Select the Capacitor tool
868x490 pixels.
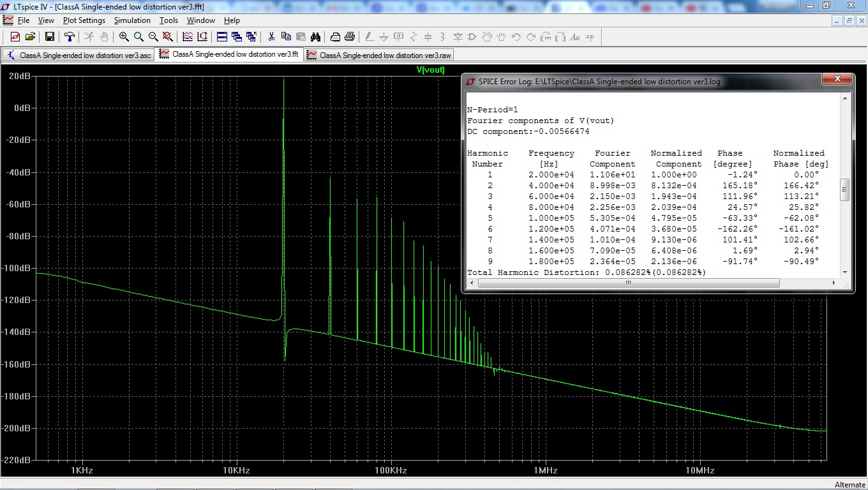pos(428,36)
